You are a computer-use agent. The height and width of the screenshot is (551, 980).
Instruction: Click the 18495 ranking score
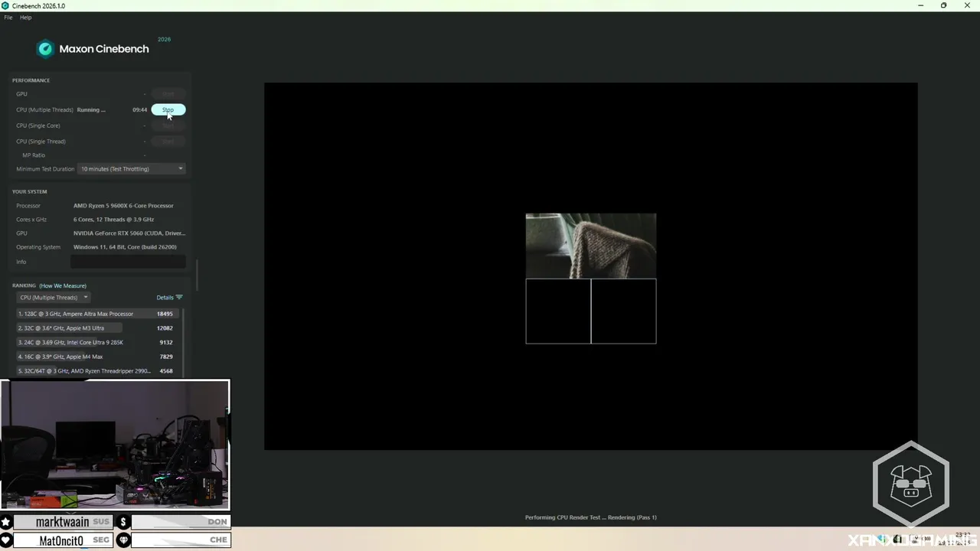click(165, 314)
